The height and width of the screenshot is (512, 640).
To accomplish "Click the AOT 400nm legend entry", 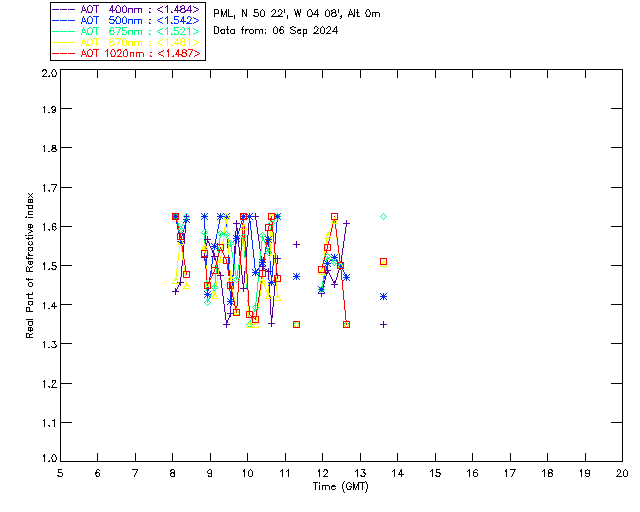I will (126, 9).
